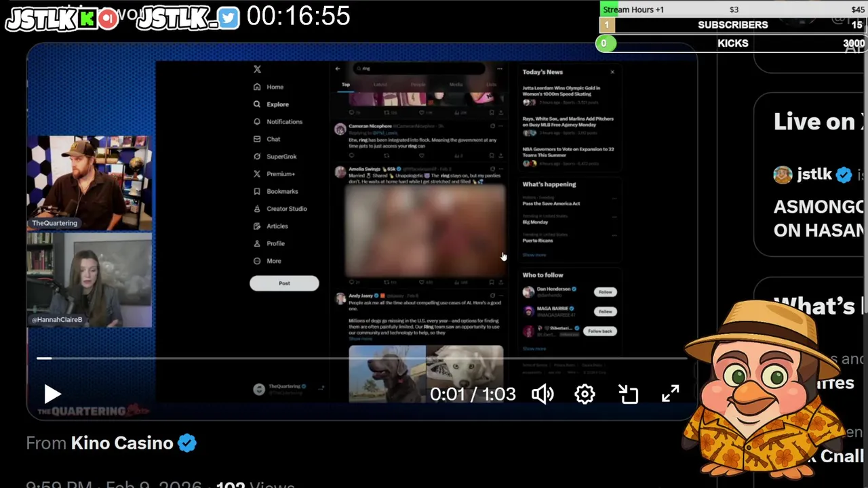Switch to the Latest search tab
Viewport: 868px width, 488px height.
381,85
